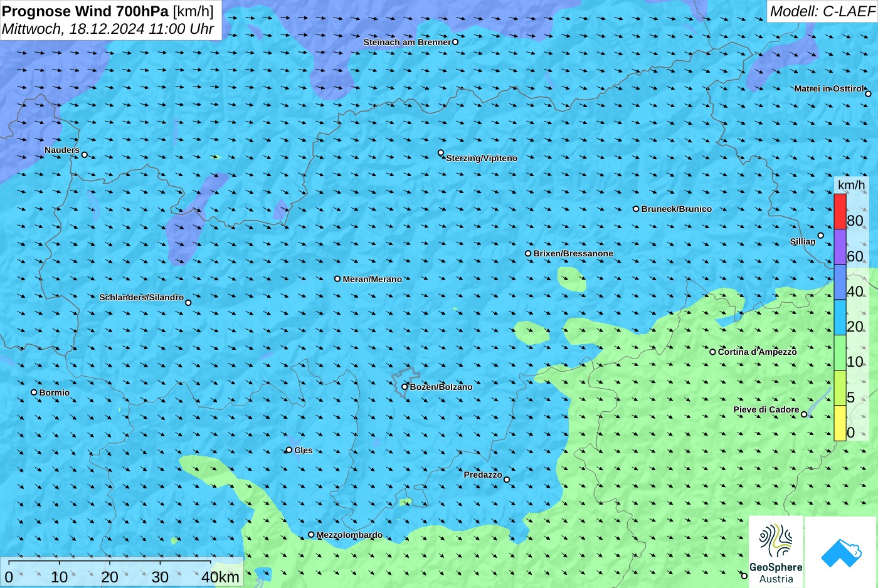Click the Predazzo station marker
The height and width of the screenshot is (588, 878).
(x=507, y=480)
